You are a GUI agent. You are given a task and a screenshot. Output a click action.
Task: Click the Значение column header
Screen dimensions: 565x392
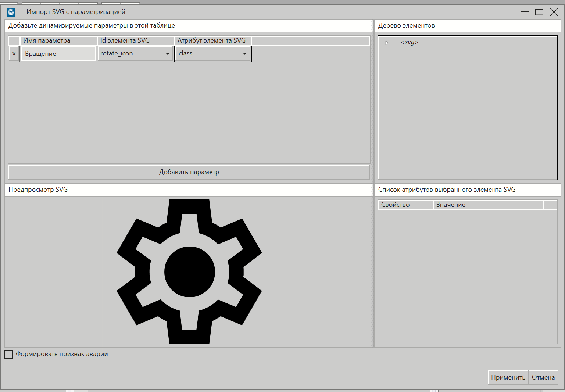(488, 205)
